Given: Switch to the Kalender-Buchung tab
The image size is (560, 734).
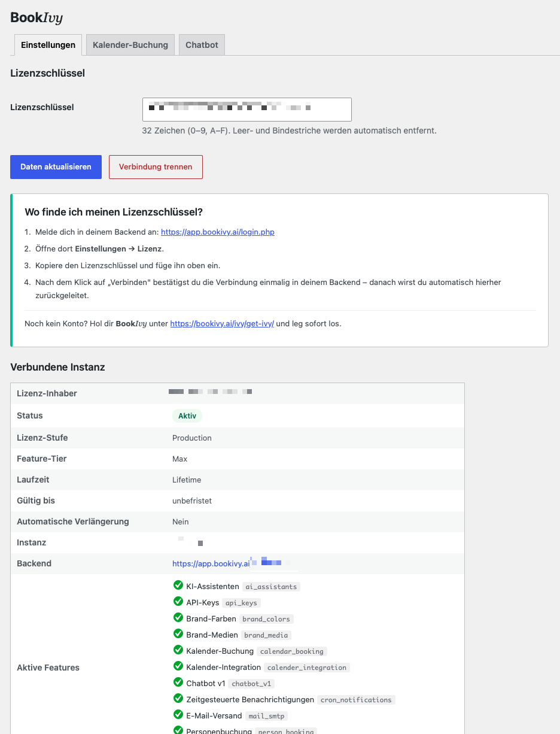Looking at the screenshot, I should pyautogui.click(x=130, y=45).
